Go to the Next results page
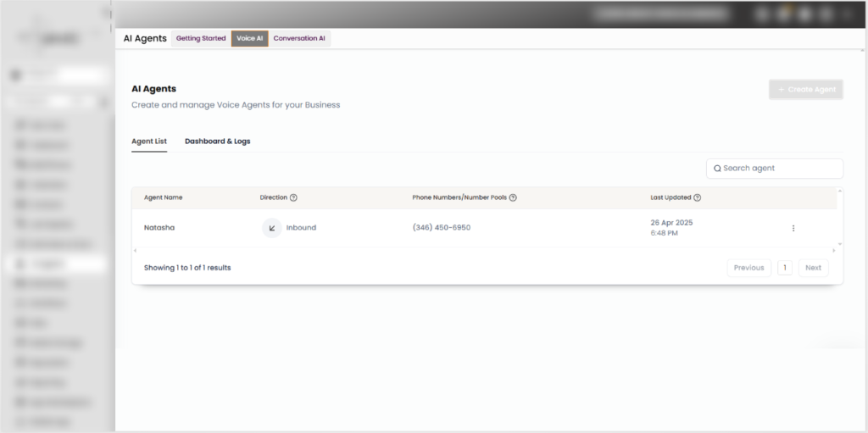The image size is (868, 433). tap(813, 268)
